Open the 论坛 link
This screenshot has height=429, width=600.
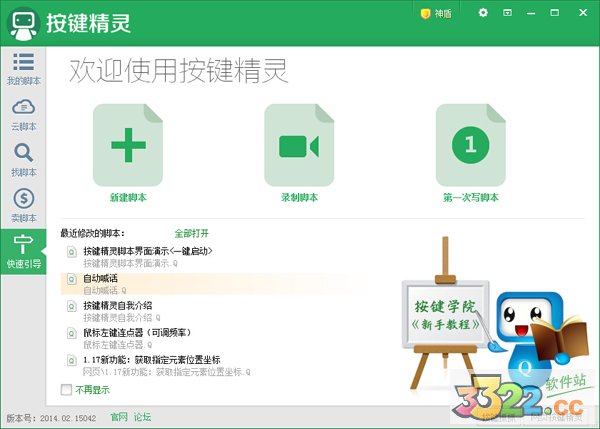pos(142,417)
